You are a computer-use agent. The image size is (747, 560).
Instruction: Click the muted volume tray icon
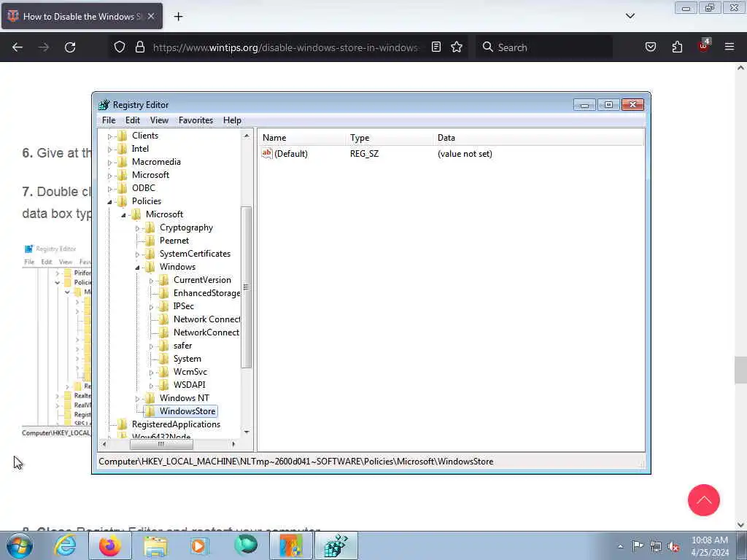point(673,546)
